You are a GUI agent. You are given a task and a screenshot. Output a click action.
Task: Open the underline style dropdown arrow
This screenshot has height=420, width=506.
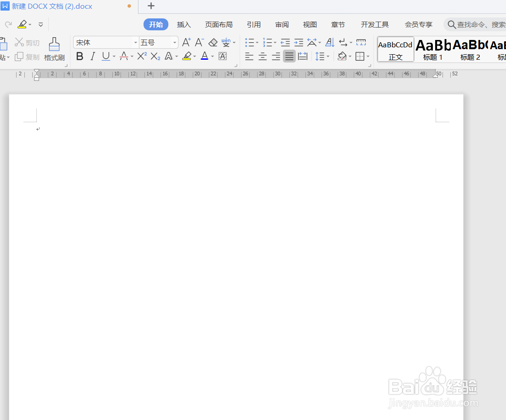pyautogui.click(x=114, y=57)
